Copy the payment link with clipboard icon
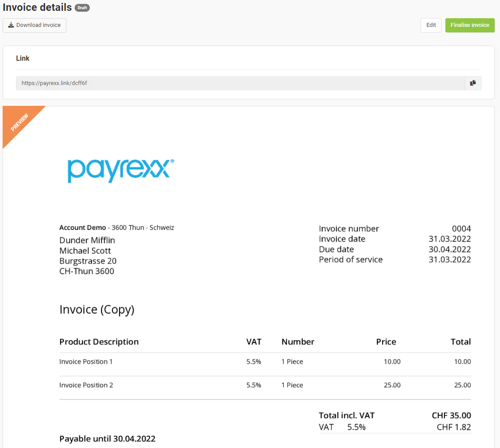The width and height of the screenshot is (500, 448). [x=473, y=83]
